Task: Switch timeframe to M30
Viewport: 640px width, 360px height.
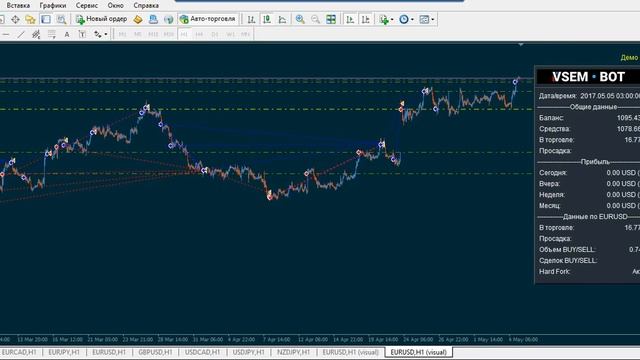Action: (x=169, y=35)
